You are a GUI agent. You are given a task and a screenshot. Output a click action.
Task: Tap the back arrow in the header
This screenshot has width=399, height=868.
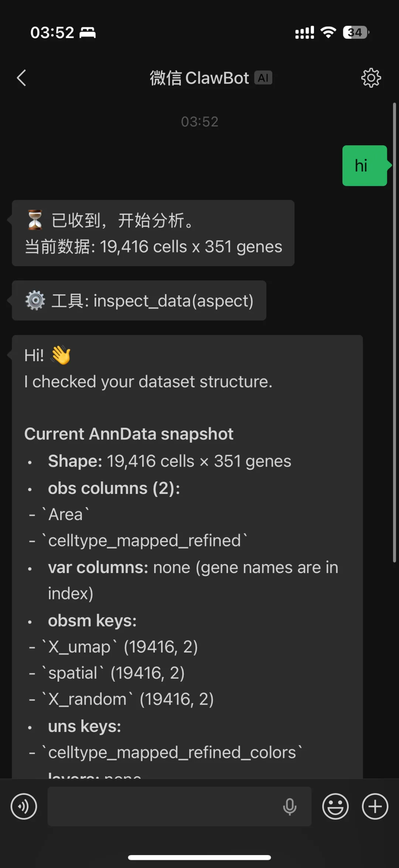pos(21,78)
